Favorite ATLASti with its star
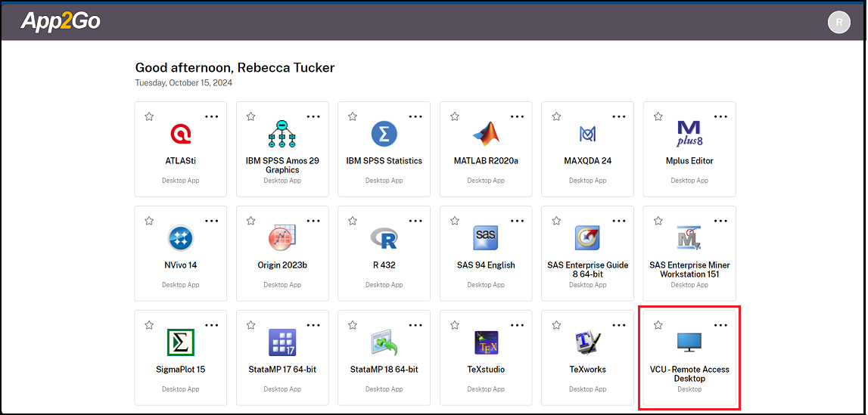This screenshot has height=415, width=868. coord(149,116)
